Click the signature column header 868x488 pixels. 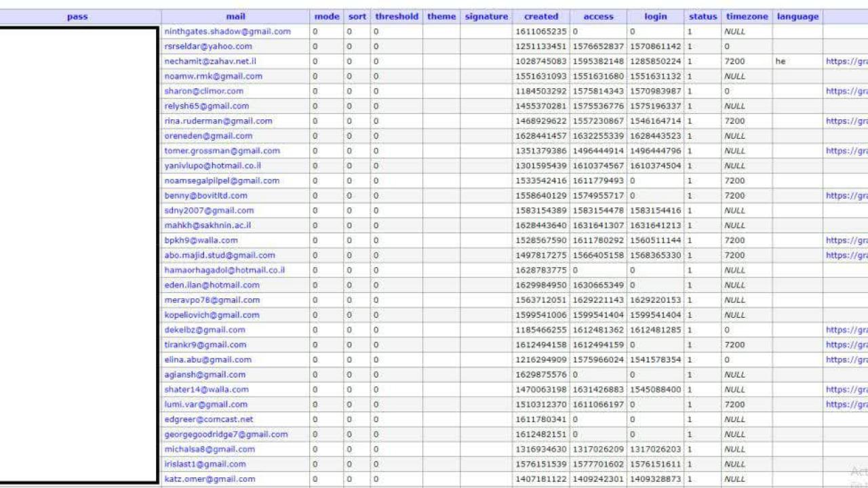tap(486, 16)
